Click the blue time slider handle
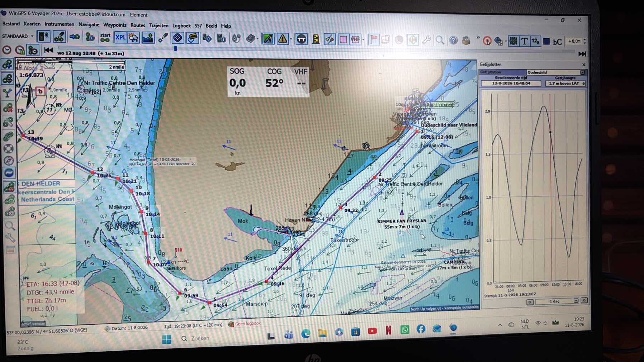This screenshot has height=362, width=644. tap(175, 48)
